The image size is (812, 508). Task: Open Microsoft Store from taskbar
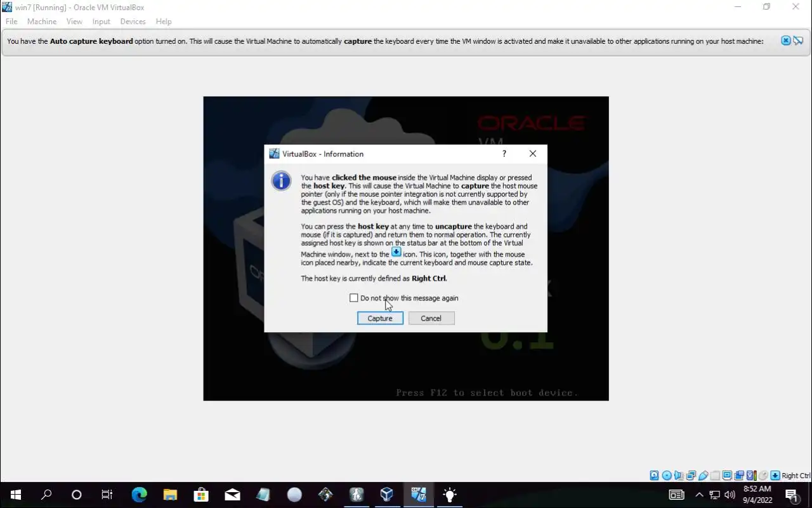[201, 495]
